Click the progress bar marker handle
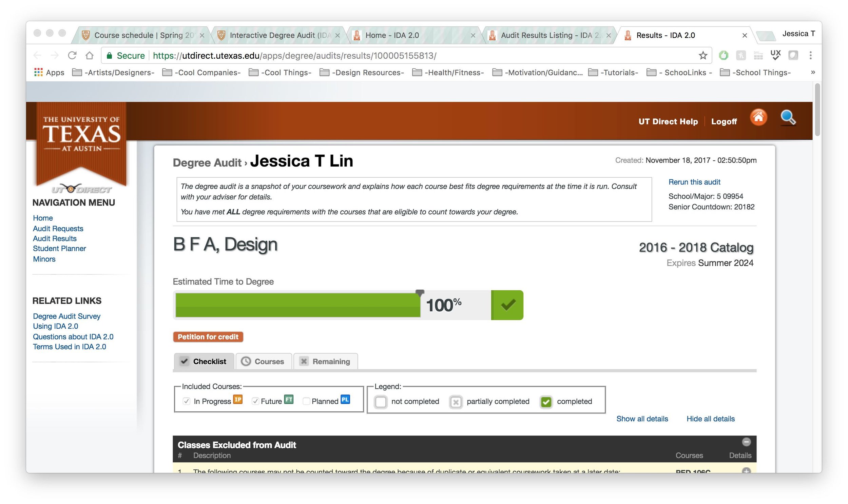The image size is (848, 504). coord(419,293)
